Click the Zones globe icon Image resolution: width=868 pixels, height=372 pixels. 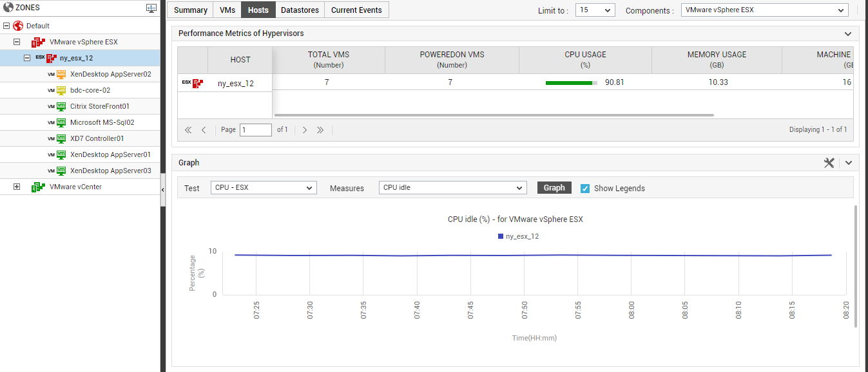pyautogui.click(x=8, y=8)
